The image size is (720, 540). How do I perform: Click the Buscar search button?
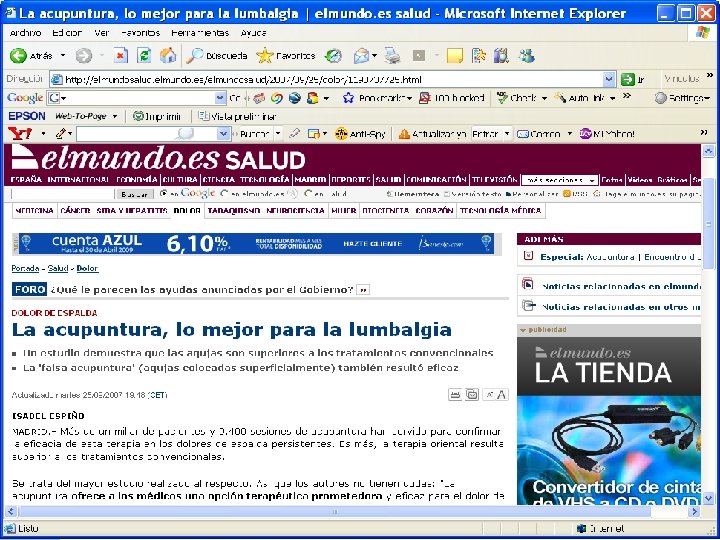(x=134, y=194)
